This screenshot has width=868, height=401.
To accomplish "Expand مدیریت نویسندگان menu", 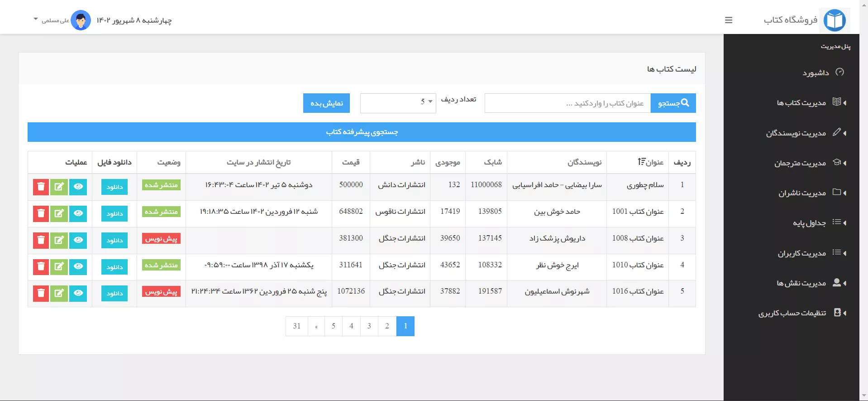I will (x=796, y=133).
